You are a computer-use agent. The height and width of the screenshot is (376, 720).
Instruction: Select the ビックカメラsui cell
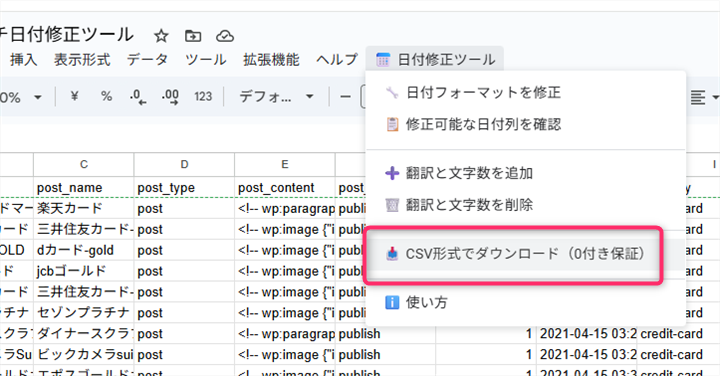click(x=84, y=354)
